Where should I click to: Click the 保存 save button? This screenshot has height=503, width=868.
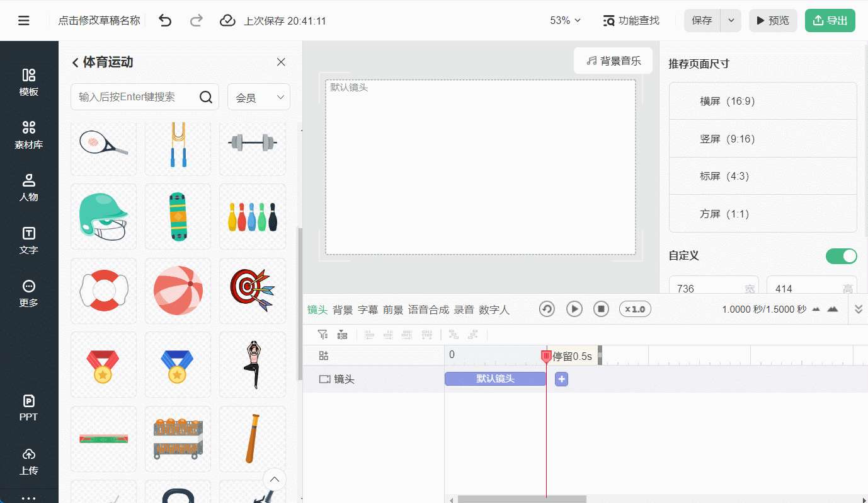[702, 21]
